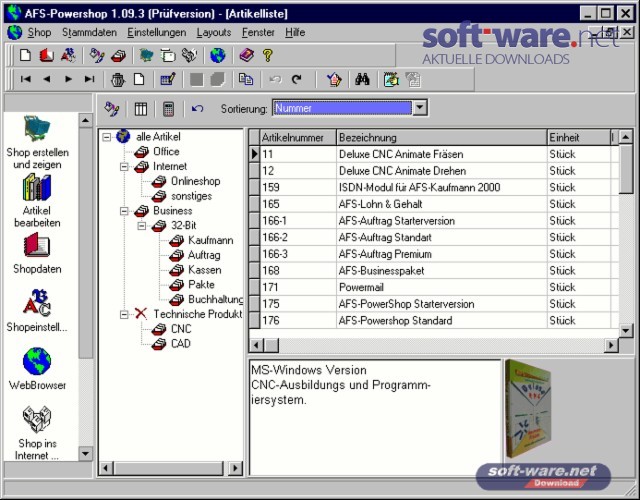640x500 pixels.
Task: Select the Powermail article row
Action: click(435, 287)
